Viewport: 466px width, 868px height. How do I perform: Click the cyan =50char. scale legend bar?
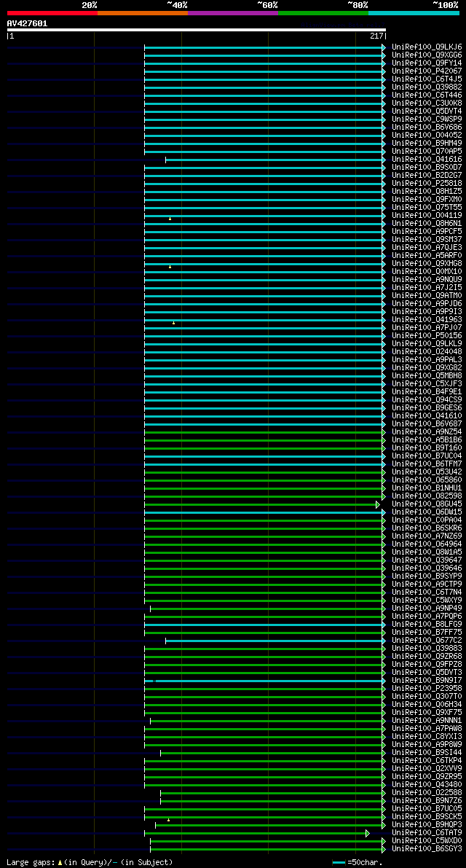[x=339, y=862]
